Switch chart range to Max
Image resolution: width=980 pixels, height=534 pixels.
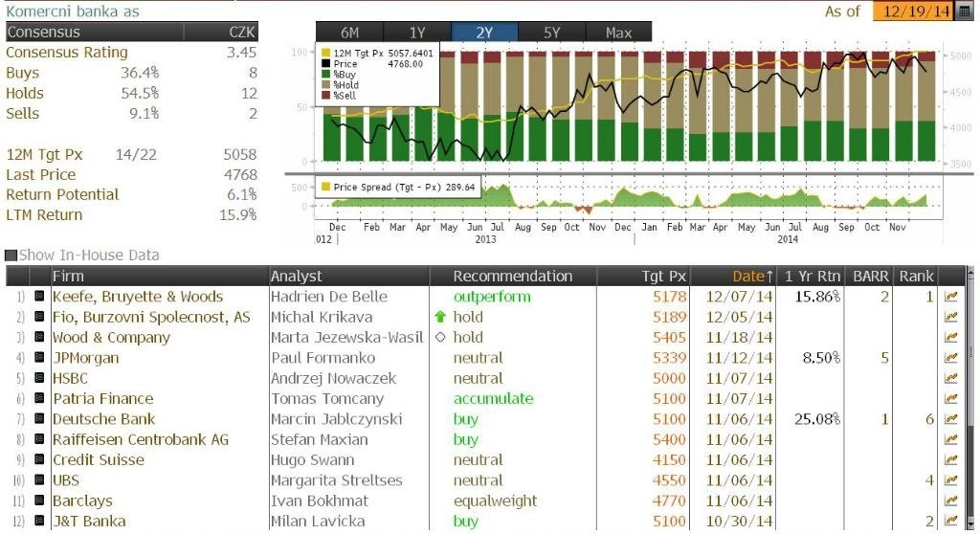[619, 33]
